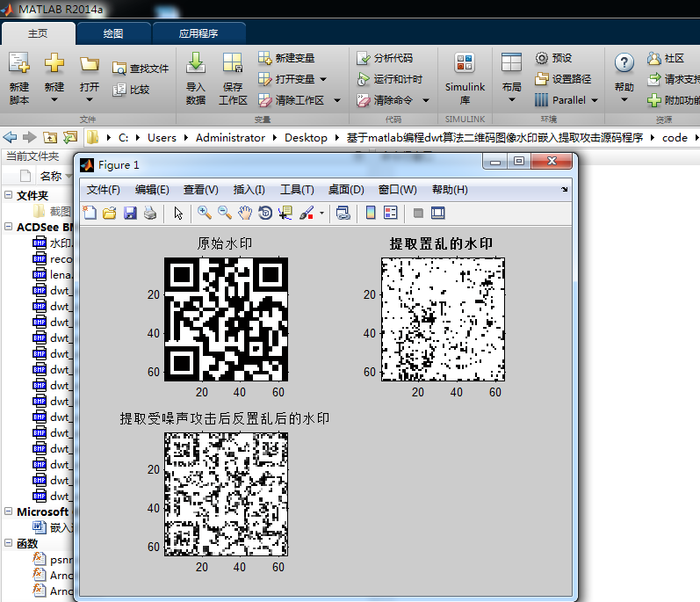Click Open File icon in Figure 1 toolbar

click(x=110, y=213)
